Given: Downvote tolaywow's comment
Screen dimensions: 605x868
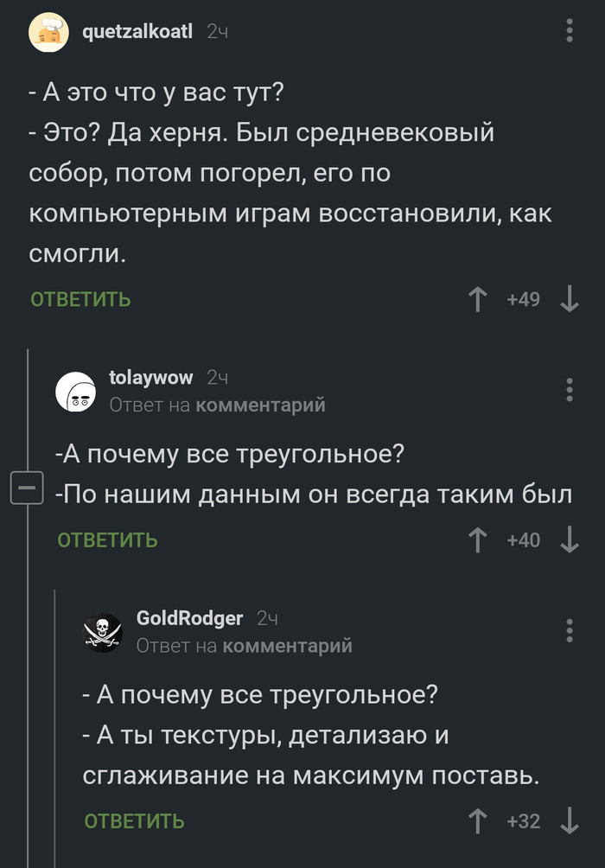Looking at the screenshot, I should [569, 540].
